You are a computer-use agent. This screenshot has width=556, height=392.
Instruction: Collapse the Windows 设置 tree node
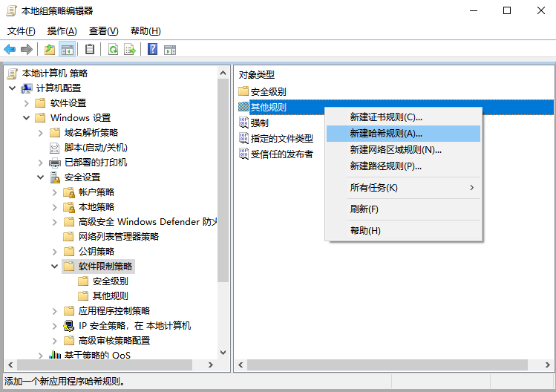(x=27, y=118)
